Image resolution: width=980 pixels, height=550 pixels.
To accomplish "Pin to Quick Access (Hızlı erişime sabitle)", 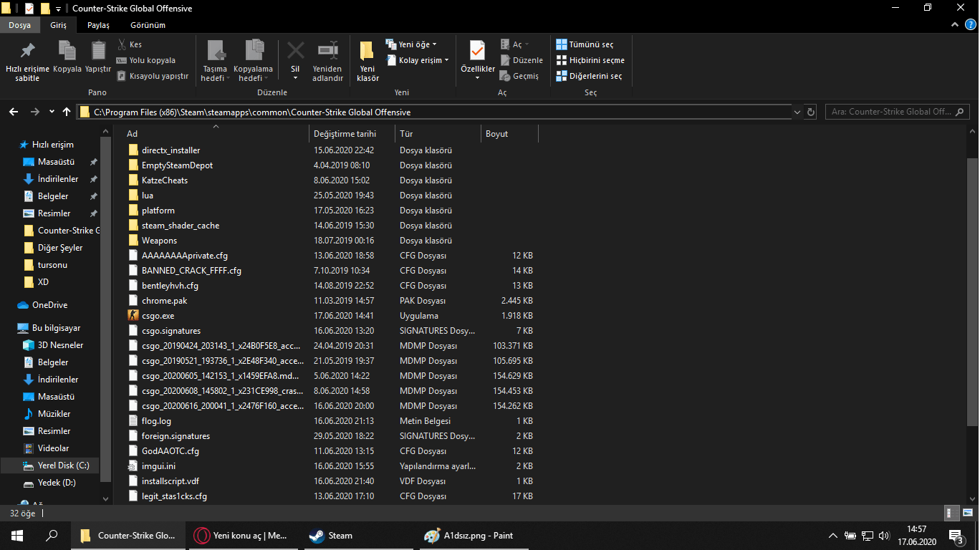I will pyautogui.click(x=27, y=62).
